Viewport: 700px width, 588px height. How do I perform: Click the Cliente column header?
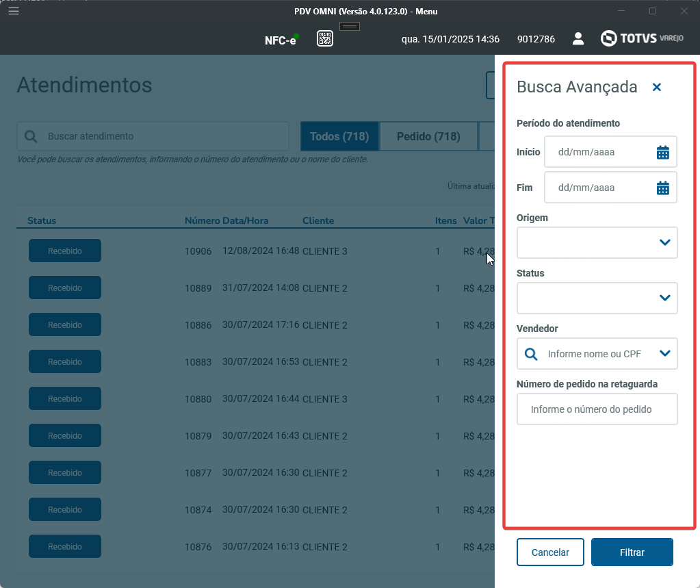318,220
